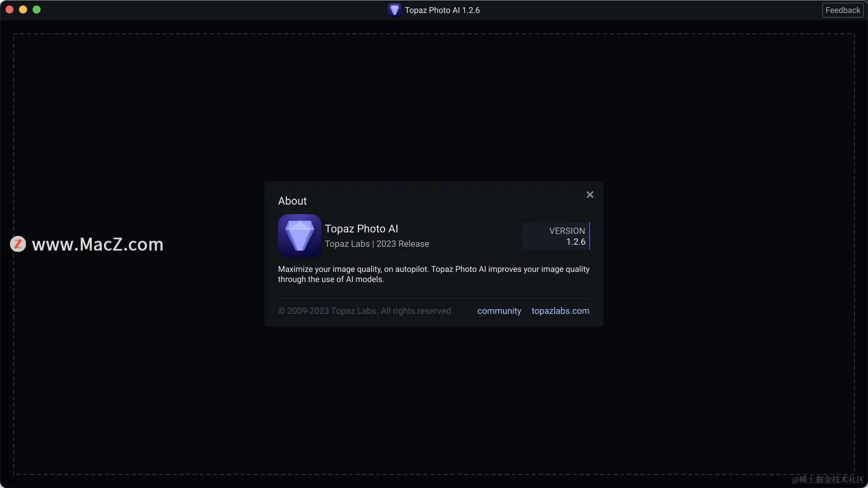This screenshot has width=868, height=488.
Task: Click the green fullscreen window button
Action: point(37,9)
